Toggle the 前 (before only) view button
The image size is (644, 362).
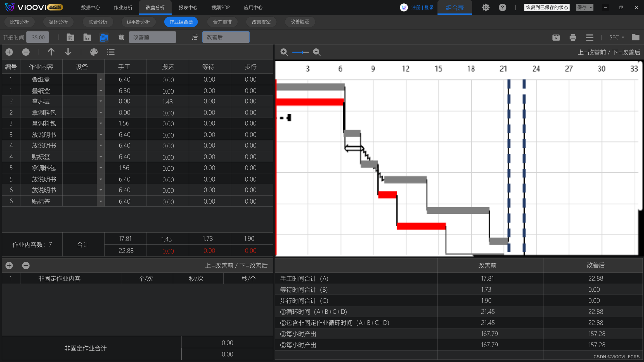click(70, 37)
